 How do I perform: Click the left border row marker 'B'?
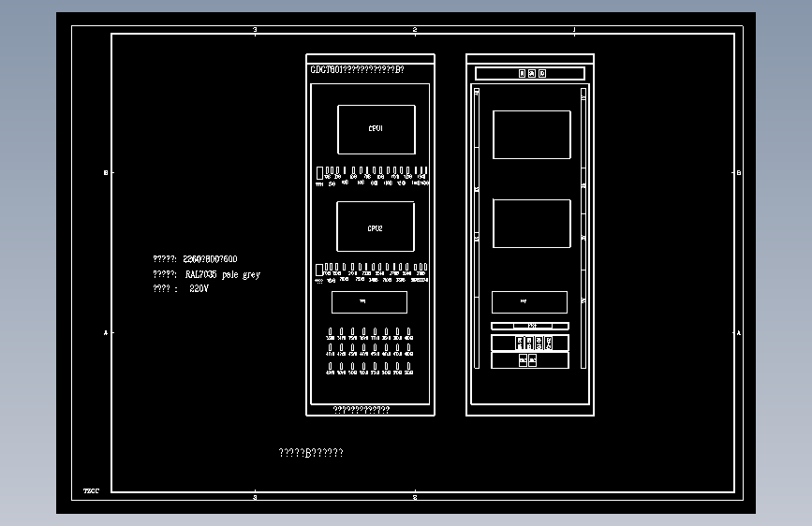click(x=106, y=173)
